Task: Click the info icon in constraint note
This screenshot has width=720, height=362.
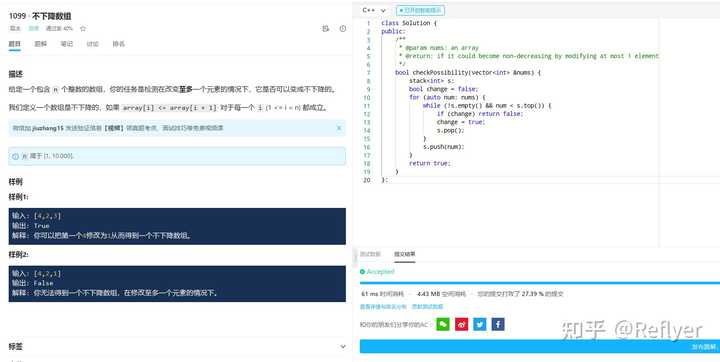Action: coord(15,156)
